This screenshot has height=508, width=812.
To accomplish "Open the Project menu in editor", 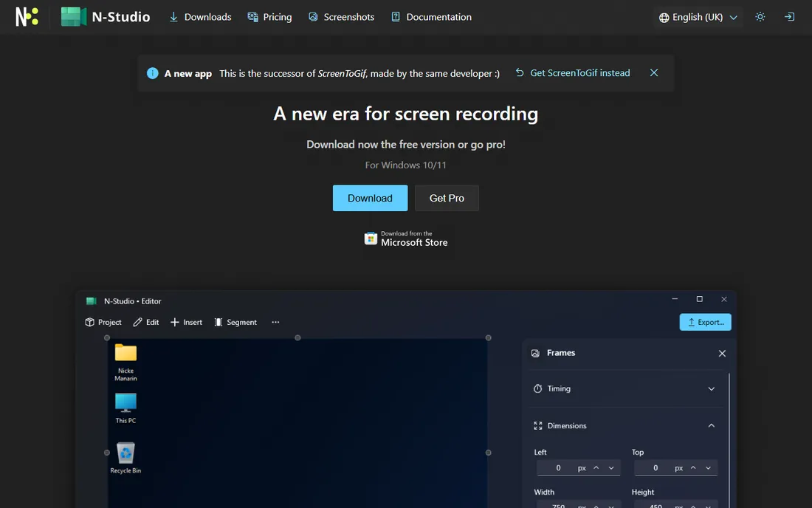I will click(x=103, y=322).
